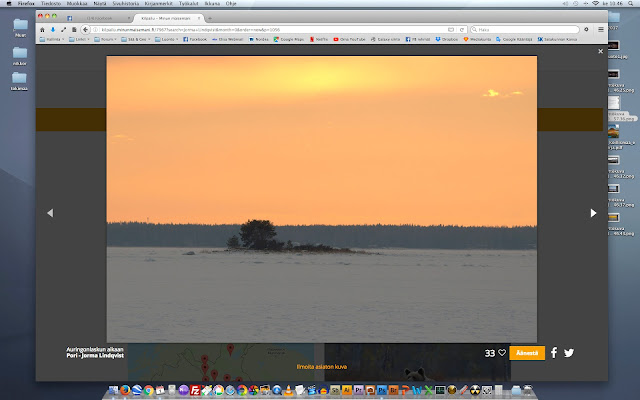Viewport: 640px width, 400px height.
Task: Go to the next photo with right arrow
Action: 593,213
